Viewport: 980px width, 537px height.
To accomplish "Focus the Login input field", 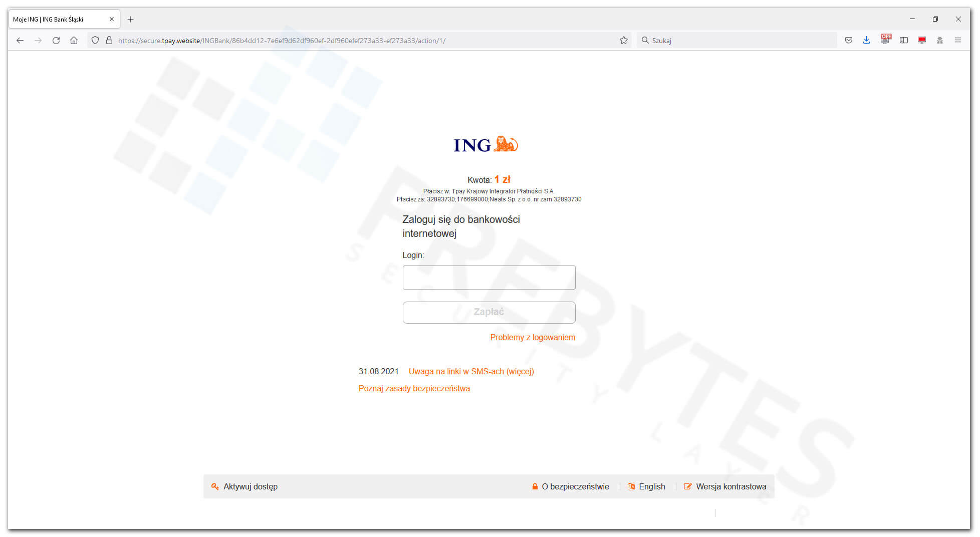I will pos(489,278).
